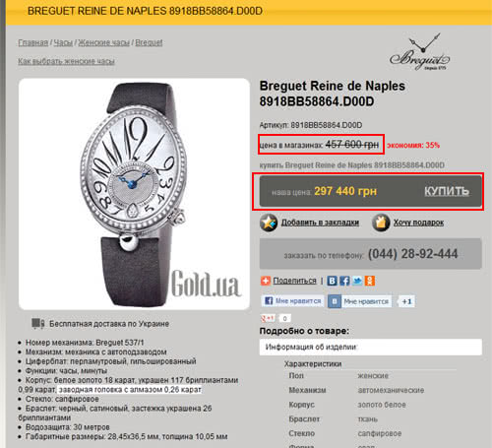Share via Facebook icon

coord(344,281)
